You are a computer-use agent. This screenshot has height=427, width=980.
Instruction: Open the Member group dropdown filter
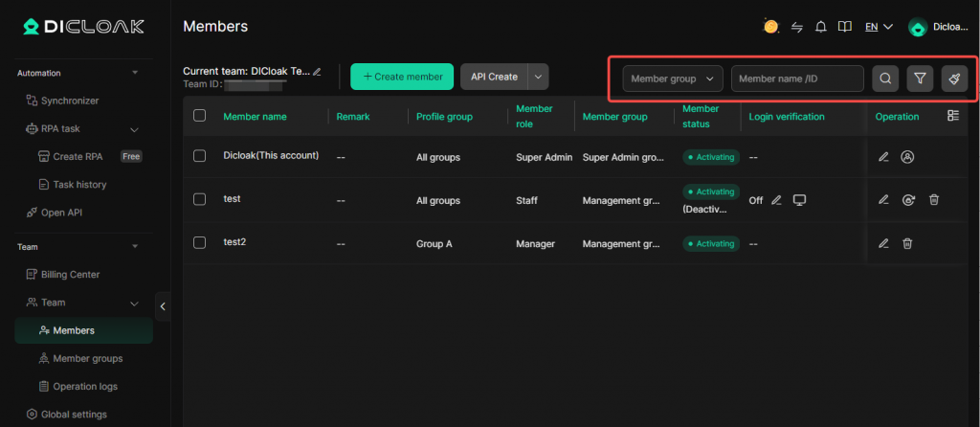673,79
